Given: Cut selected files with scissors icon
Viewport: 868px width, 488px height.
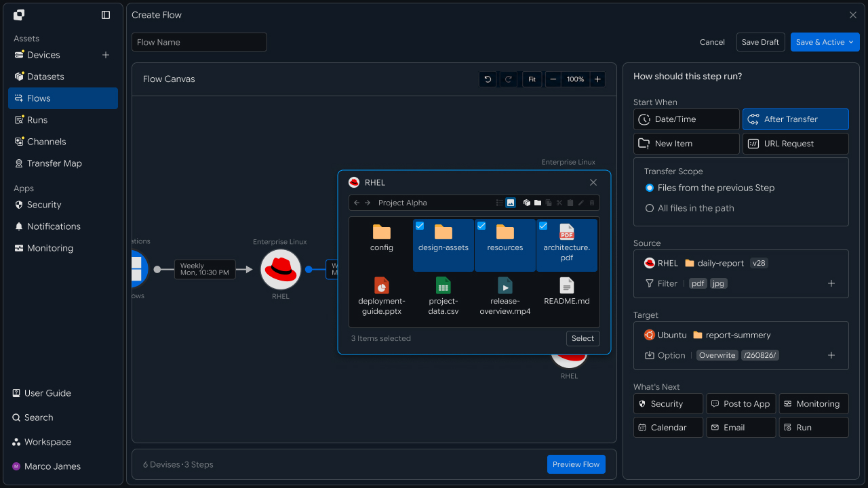Looking at the screenshot, I should click(559, 203).
